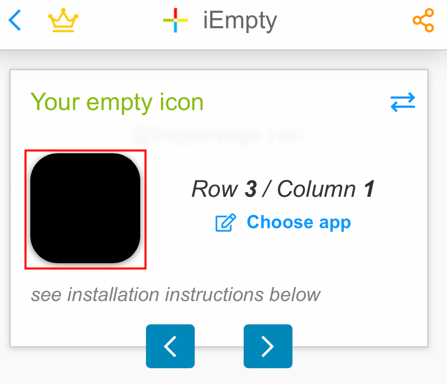Tap the empty header space left of logo
447x384 pixels.
pos(120,20)
